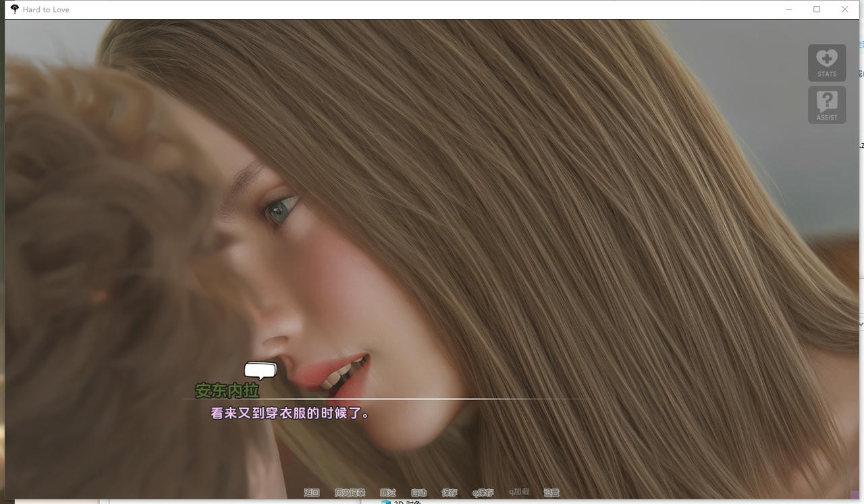The height and width of the screenshot is (504, 864).
Task: Open the STATS heart panel
Action: point(826,62)
